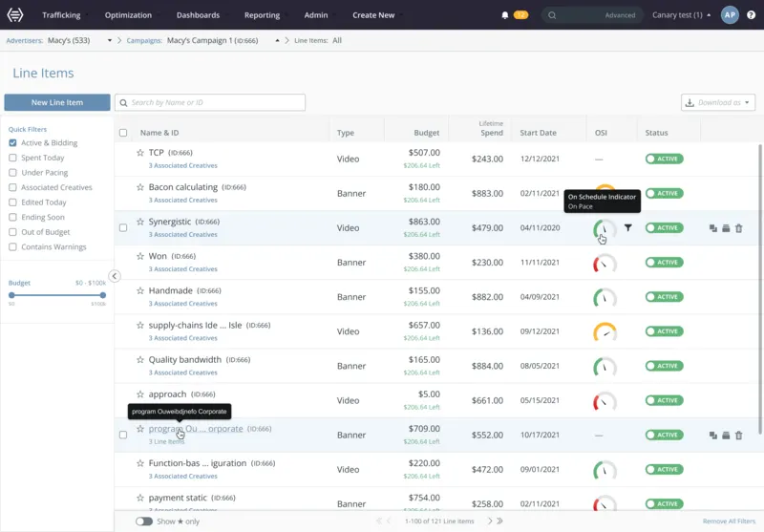Click the New Line Item button
The image size is (764, 532).
click(57, 102)
